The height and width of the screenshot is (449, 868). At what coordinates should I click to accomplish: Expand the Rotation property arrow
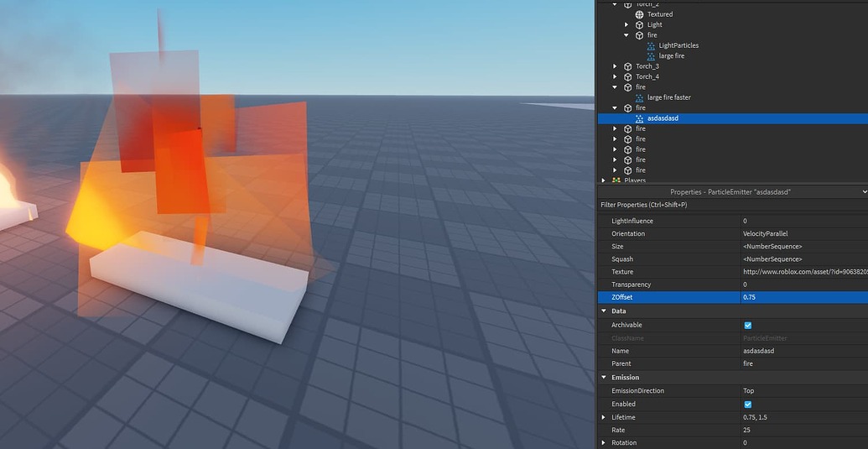(x=604, y=443)
